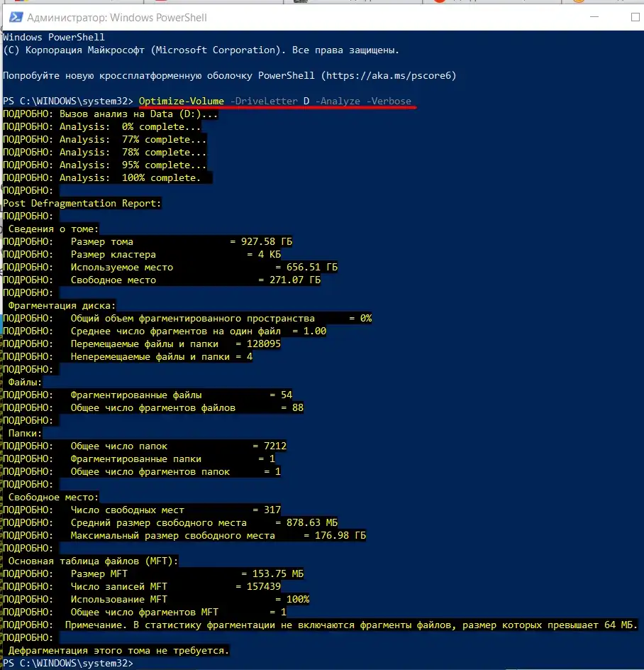The image size is (644, 670).
Task: Maximize the PowerShell window
Action: click(635, 17)
